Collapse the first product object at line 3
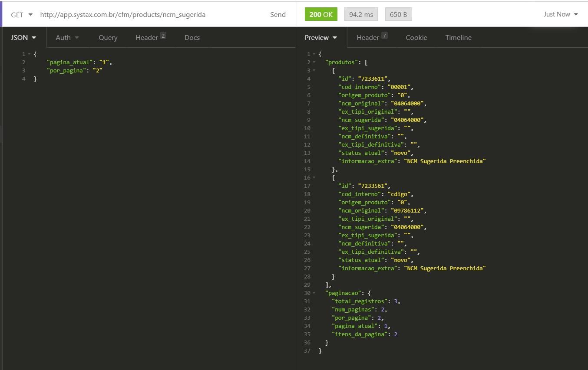Viewport: 588px width, 370px height. pyautogui.click(x=314, y=71)
